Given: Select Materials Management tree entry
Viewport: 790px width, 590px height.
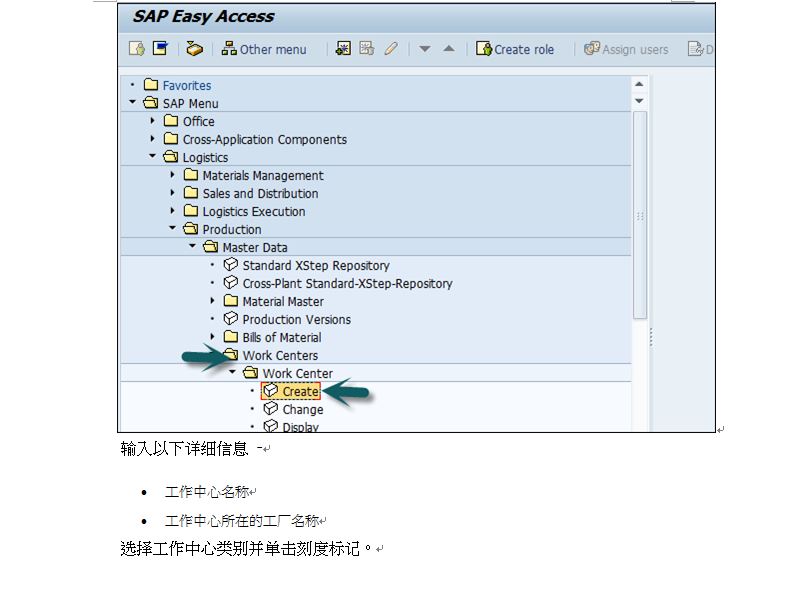Looking at the screenshot, I should tap(263, 175).
